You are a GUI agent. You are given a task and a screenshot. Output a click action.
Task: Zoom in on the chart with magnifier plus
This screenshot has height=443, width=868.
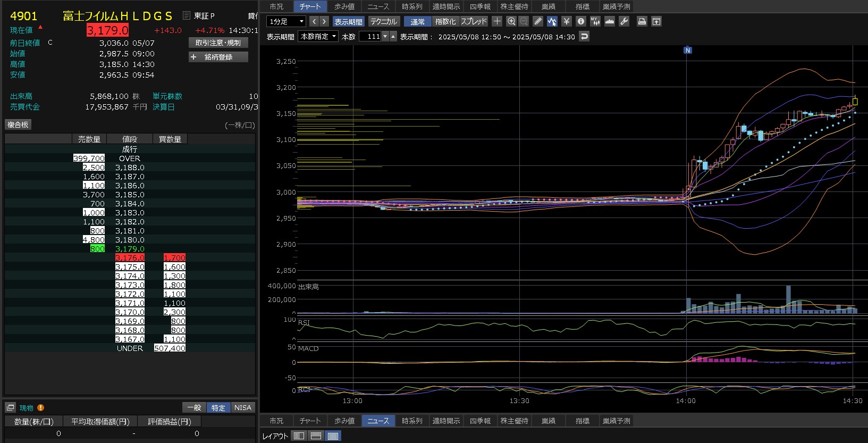(511, 21)
